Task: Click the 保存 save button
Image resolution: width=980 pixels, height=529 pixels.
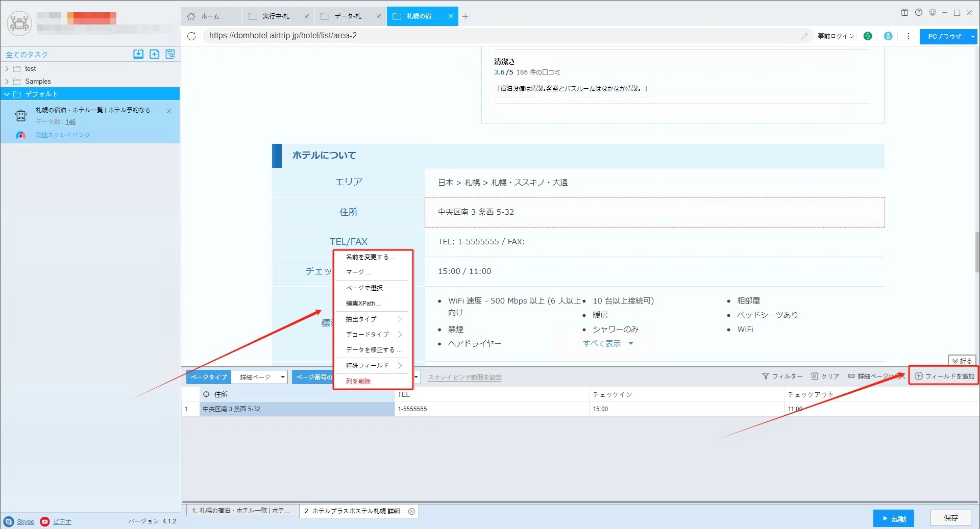Action: 950,518
